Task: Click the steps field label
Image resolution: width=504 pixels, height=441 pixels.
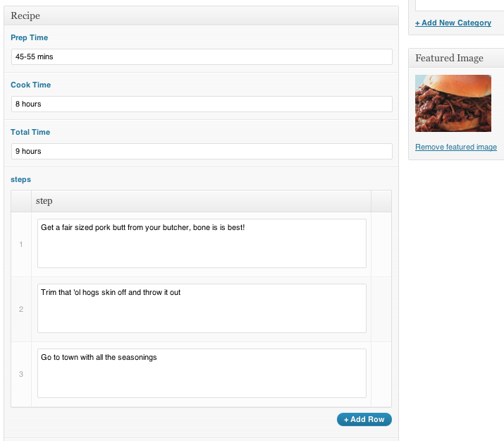Action: tap(21, 180)
